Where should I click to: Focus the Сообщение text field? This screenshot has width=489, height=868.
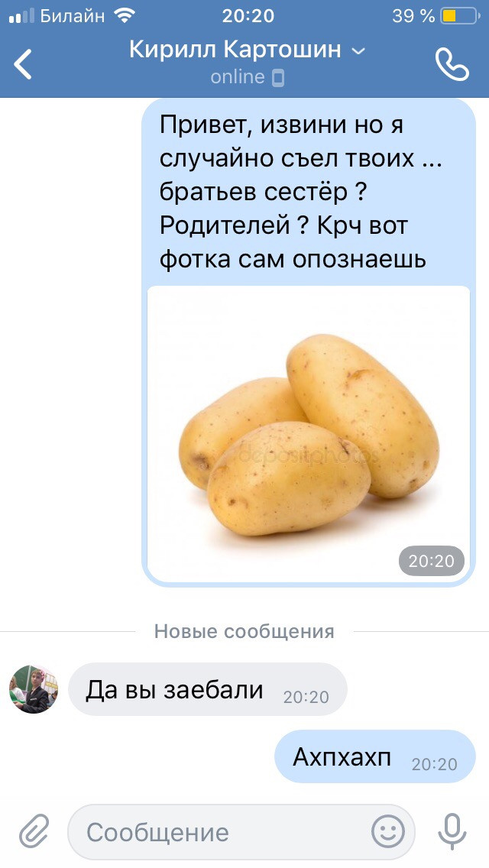pyautogui.click(x=241, y=831)
